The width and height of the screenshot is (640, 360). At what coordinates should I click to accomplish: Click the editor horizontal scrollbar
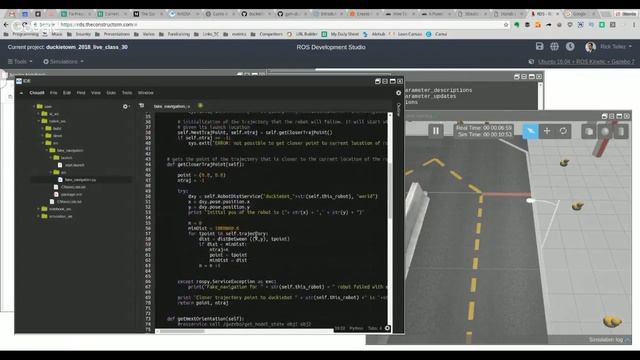182,331
